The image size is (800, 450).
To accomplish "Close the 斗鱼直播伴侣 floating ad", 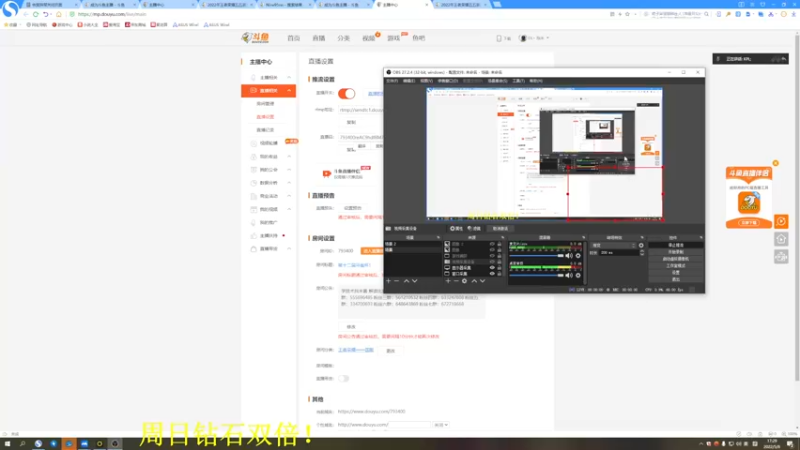I will 776,163.
